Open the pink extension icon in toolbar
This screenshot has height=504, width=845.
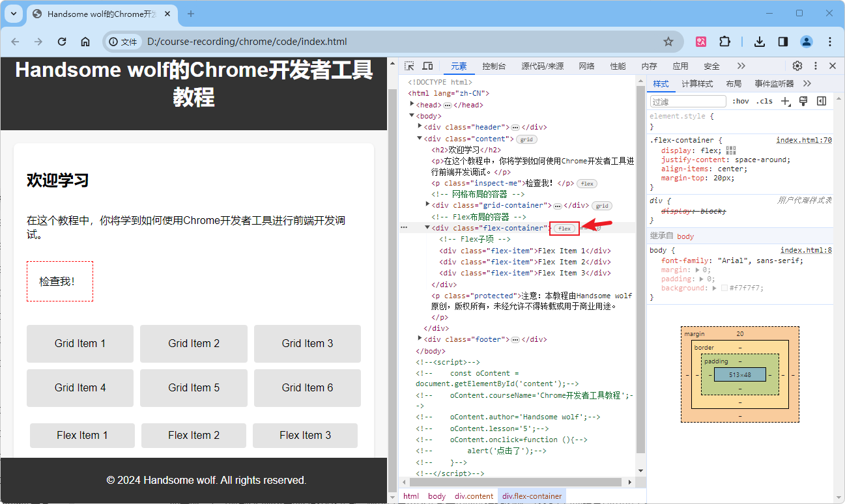coord(701,42)
